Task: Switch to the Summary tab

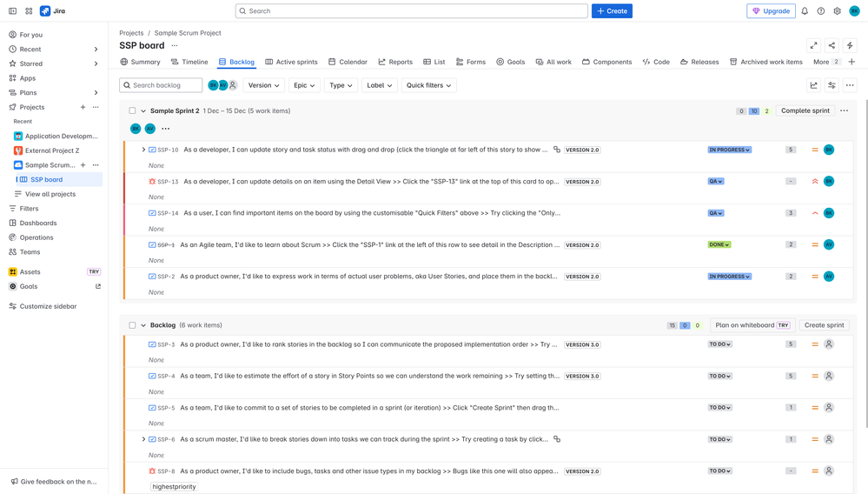Action: pyautogui.click(x=140, y=62)
